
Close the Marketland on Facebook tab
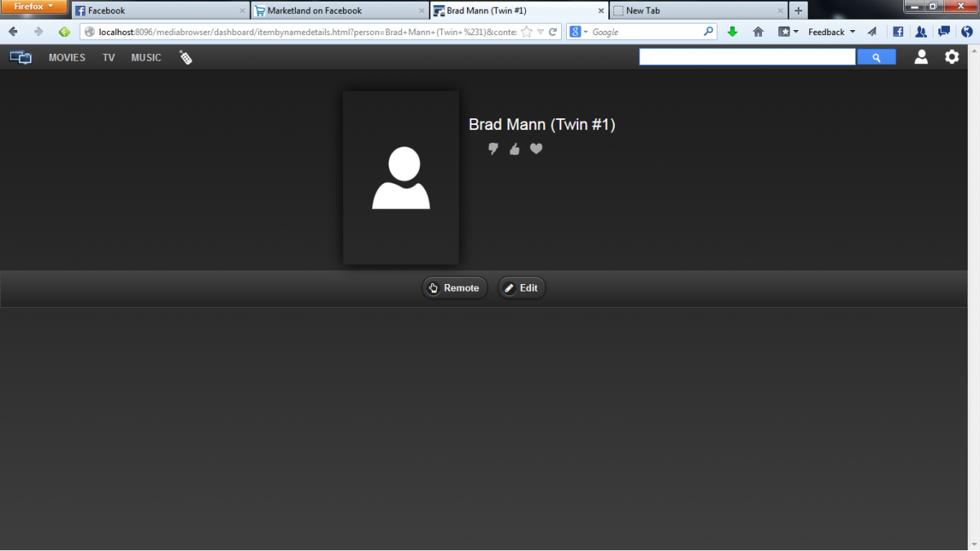[421, 11]
